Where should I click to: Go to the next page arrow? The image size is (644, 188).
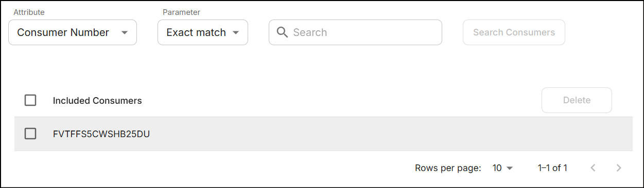619,168
